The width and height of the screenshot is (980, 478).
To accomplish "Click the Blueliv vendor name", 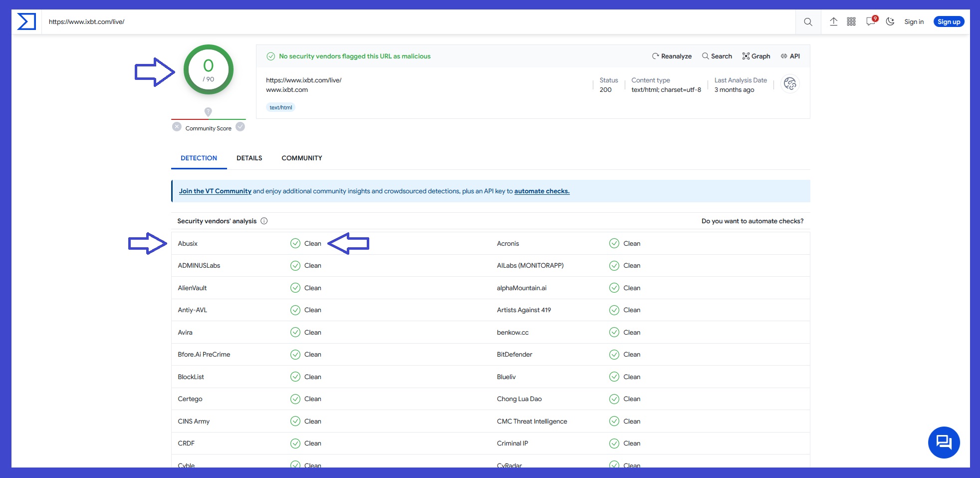I will [506, 377].
